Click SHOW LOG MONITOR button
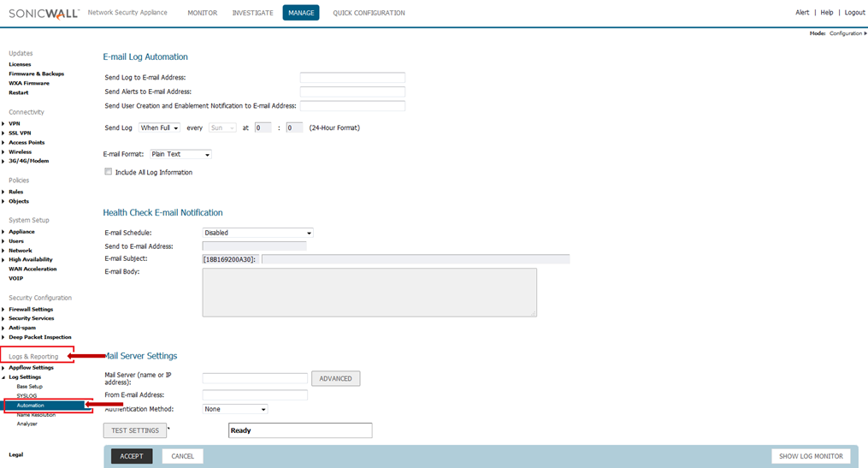Screen dimensions: 868x468 coord(812,456)
